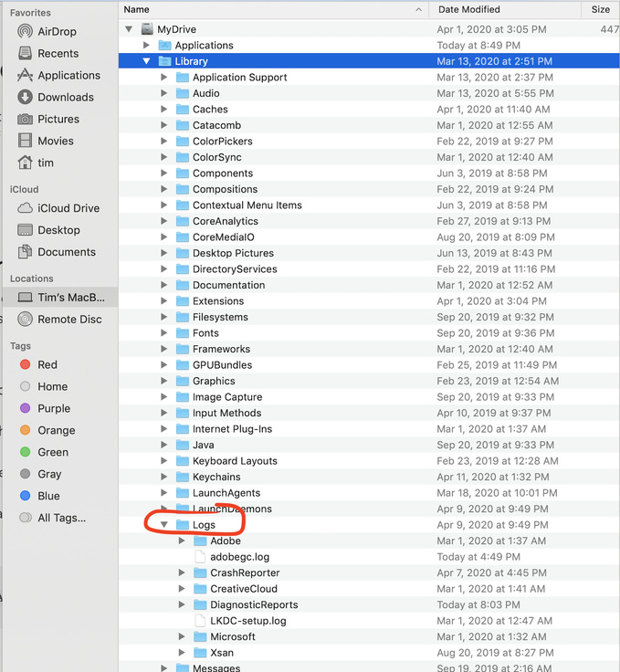Select the Contextual Menu Items folder
The width and height of the screenshot is (620, 672).
tap(247, 205)
